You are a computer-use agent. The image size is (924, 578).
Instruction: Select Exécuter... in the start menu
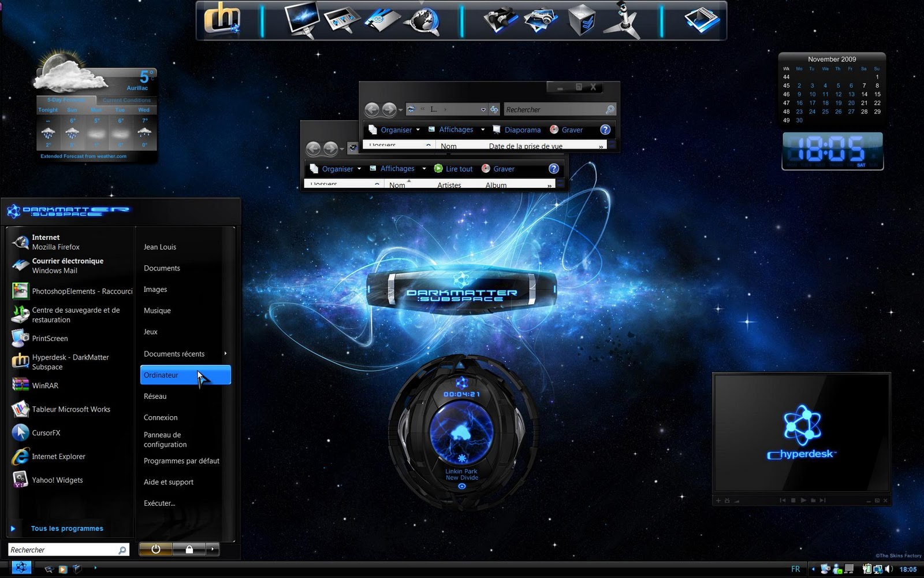click(x=159, y=503)
